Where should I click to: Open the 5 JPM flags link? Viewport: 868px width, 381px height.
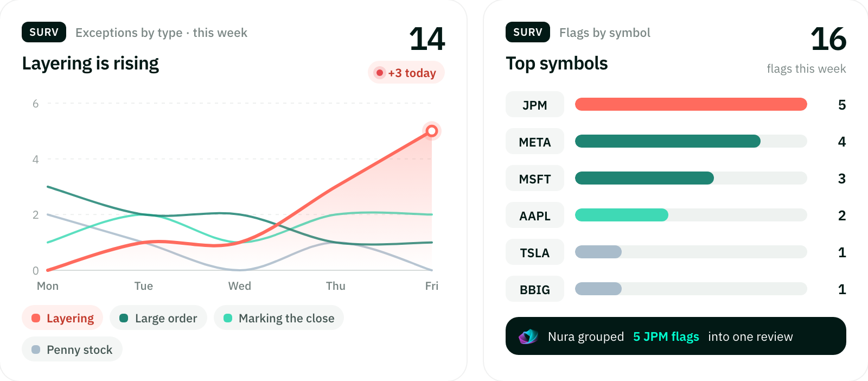[666, 336]
